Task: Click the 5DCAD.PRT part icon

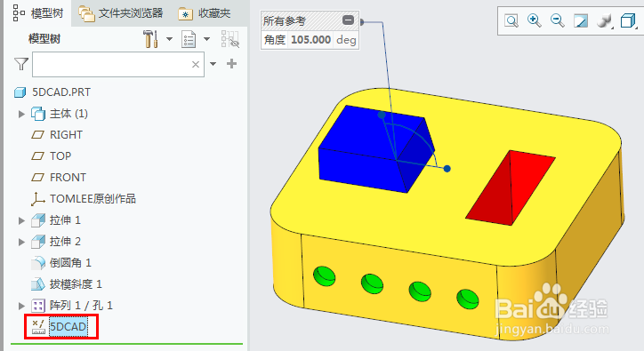Action: [x=20, y=92]
